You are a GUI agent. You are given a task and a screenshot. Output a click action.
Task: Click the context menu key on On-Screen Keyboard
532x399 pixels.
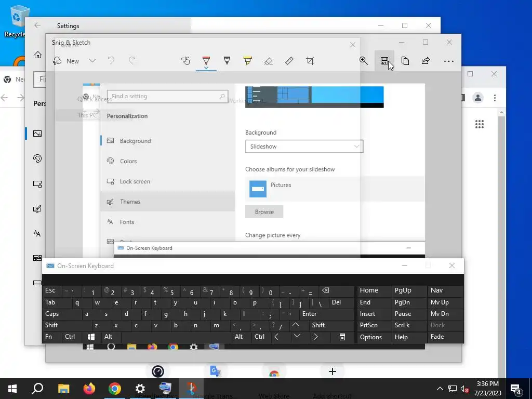[342, 337]
